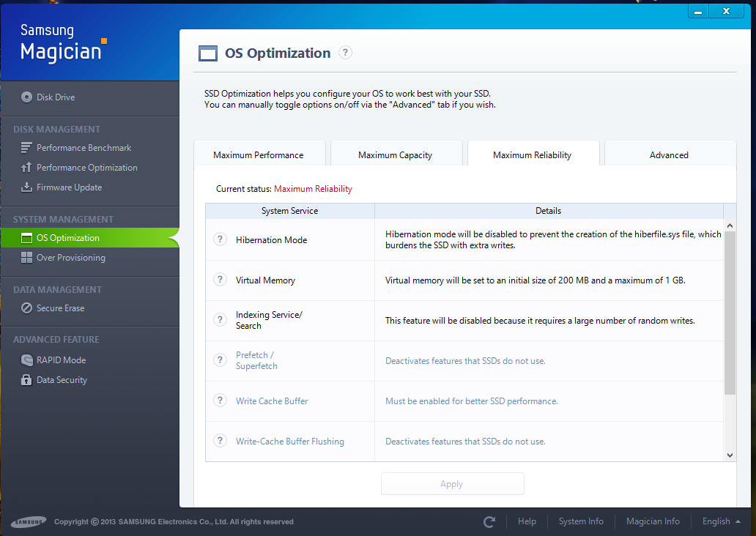Viewport: 756px width, 536px height.
Task: Click the question mark beside OS Optimization title
Action: [344, 52]
